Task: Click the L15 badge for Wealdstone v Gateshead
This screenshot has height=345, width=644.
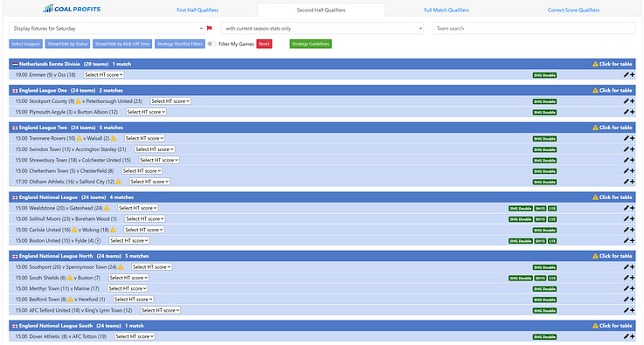Action: [x=552, y=209]
